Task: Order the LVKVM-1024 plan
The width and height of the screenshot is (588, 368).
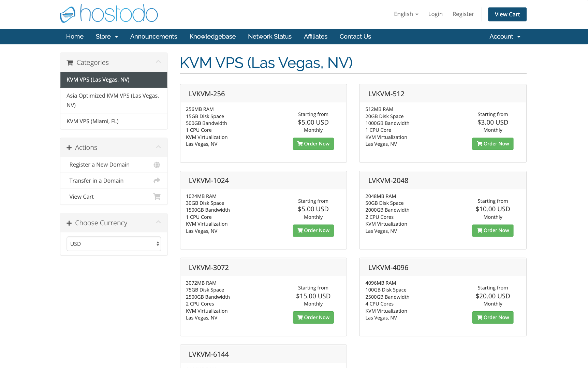Action: 313,230
